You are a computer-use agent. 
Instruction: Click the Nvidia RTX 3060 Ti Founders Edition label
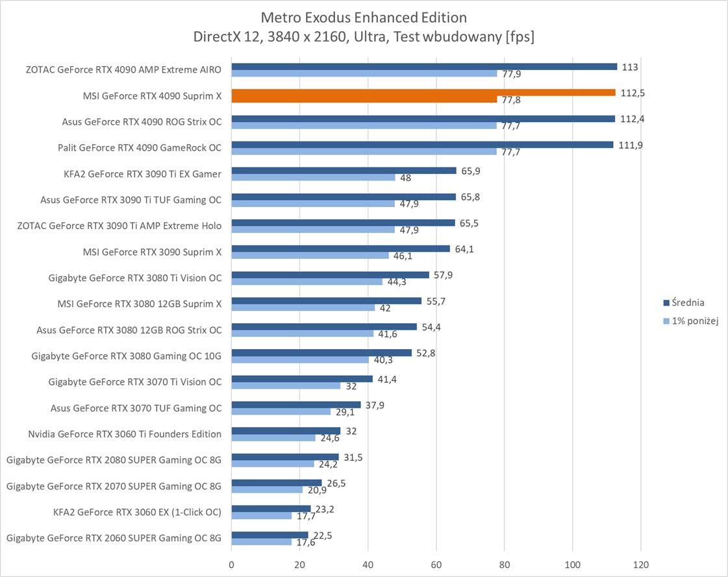click(125, 434)
